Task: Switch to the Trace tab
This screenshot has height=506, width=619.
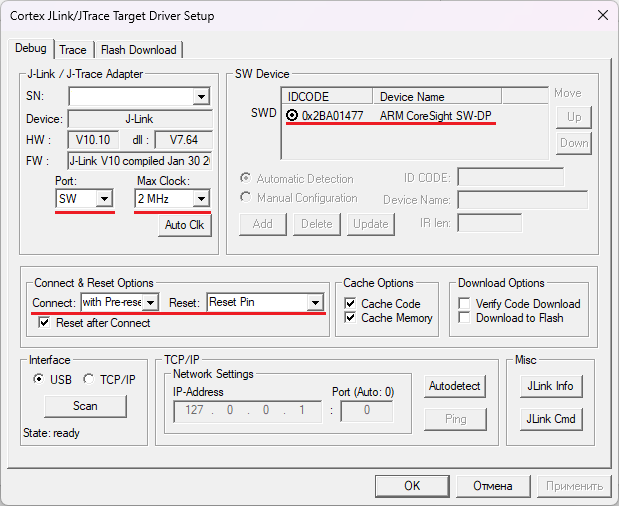Action: (x=73, y=50)
